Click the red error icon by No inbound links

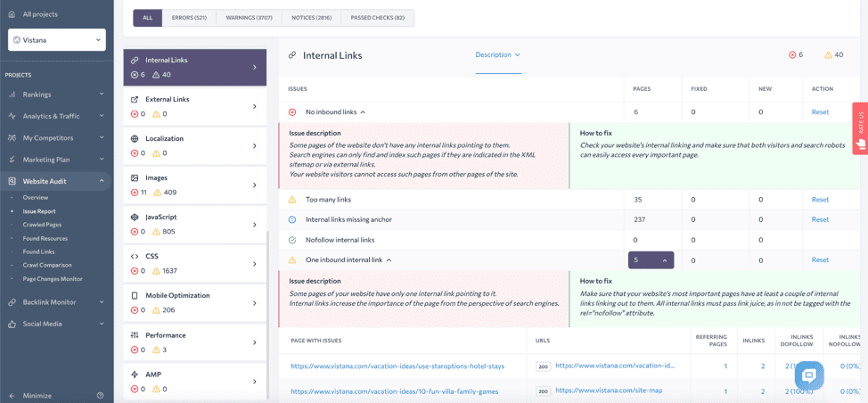[x=292, y=111]
